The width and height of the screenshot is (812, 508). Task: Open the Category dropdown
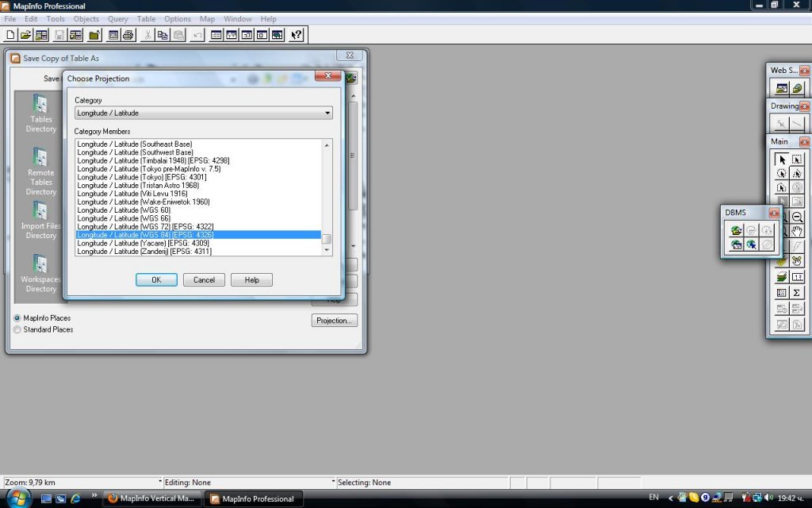(x=204, y=113)
